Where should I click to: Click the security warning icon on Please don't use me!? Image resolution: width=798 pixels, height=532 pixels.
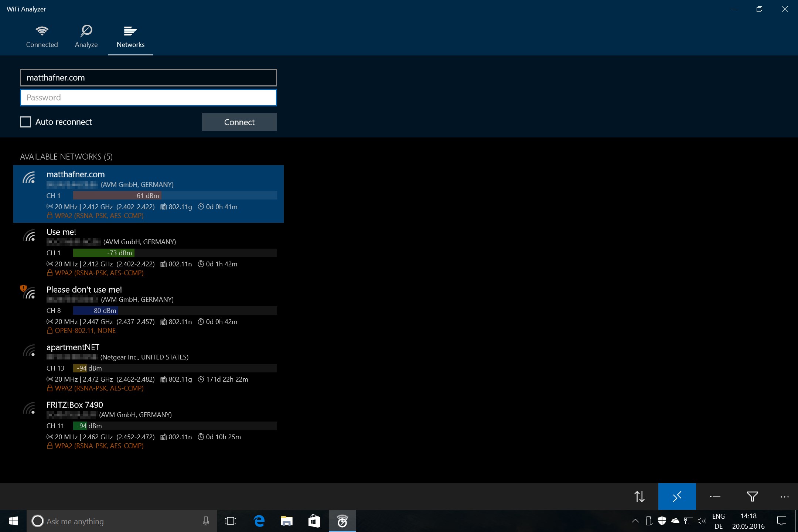pos(23,290)
